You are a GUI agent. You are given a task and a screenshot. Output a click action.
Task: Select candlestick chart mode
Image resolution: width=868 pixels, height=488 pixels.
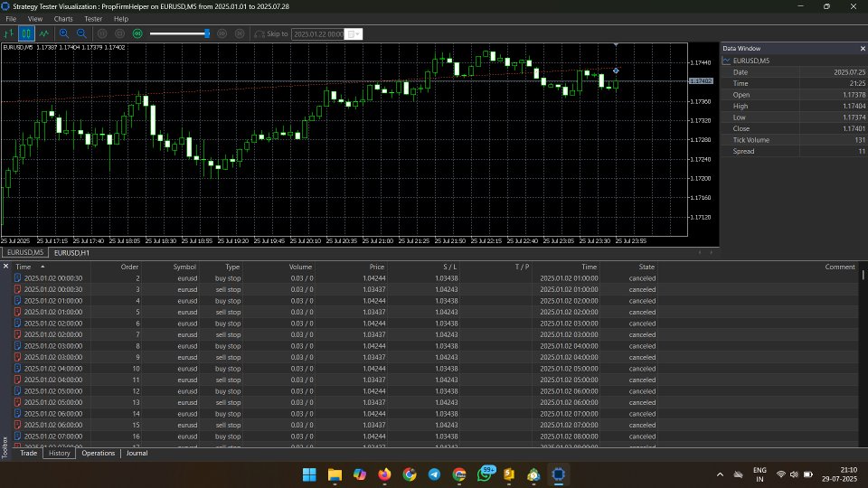pyautogui.click(x=26, y=33)
